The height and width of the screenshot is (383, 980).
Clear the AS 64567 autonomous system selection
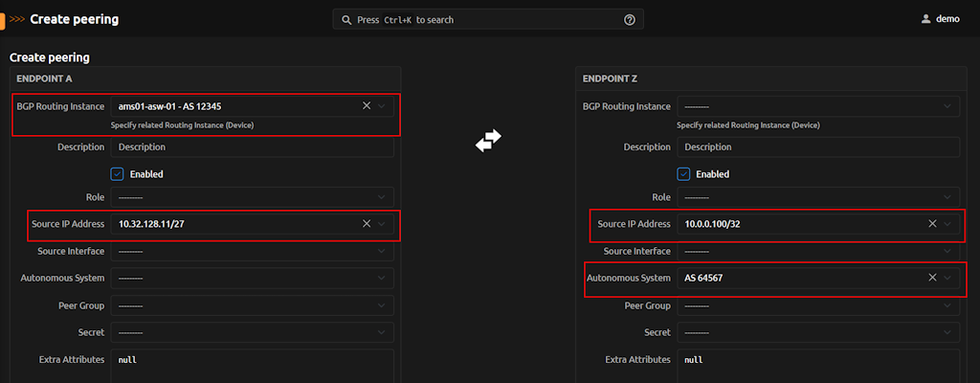coord(933,278)
